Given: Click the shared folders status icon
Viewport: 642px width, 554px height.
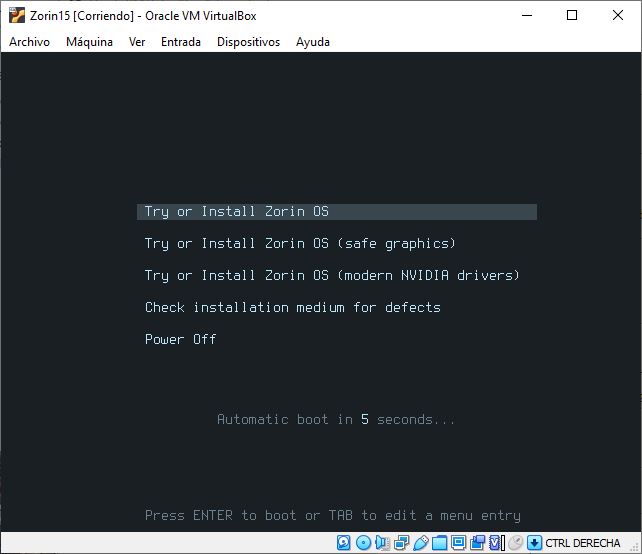Looking at the screenshot, I should [439, 543].
